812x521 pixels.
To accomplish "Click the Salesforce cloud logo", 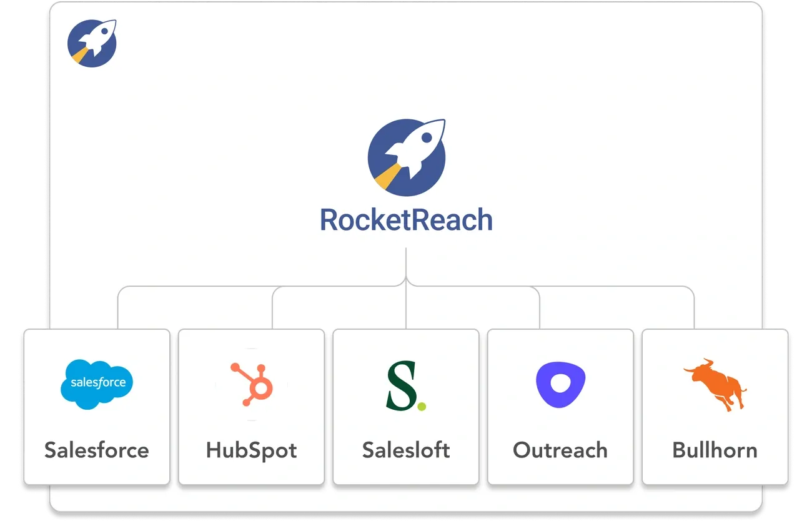I will click(97, 384).
